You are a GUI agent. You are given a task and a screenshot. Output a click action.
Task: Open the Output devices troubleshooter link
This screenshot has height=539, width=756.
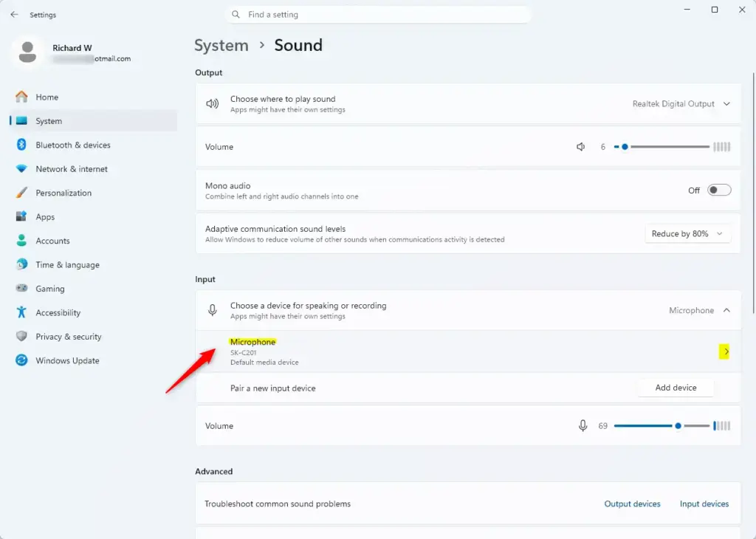click(x=632, y=504)
